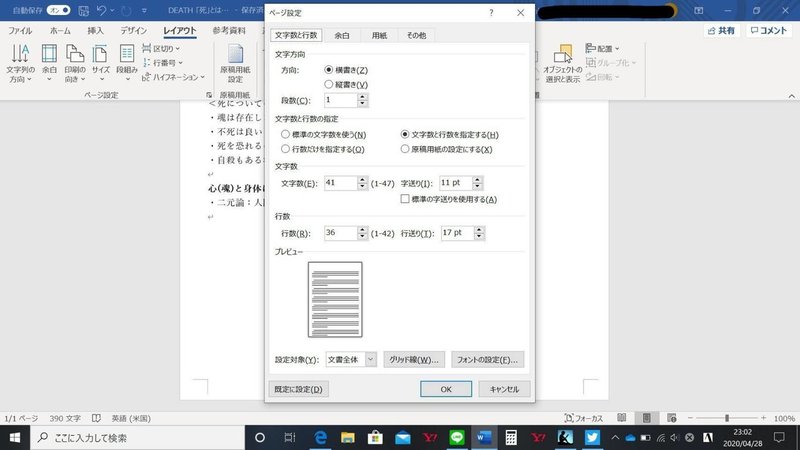Image resolution: width=800 pixels, height=450 pixels.
Task: Select 原稿用紙の設定にする radio option
Action: click(405, 149)
